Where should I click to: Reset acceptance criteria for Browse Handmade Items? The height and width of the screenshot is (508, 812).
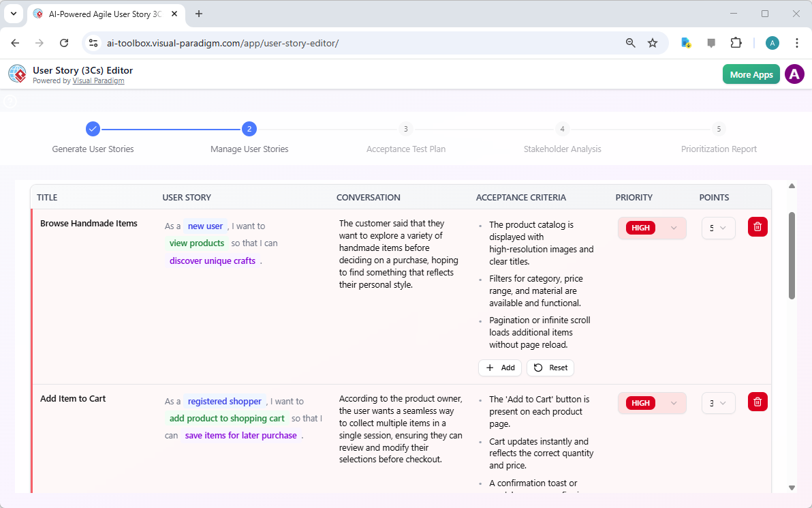click(550, 368)
